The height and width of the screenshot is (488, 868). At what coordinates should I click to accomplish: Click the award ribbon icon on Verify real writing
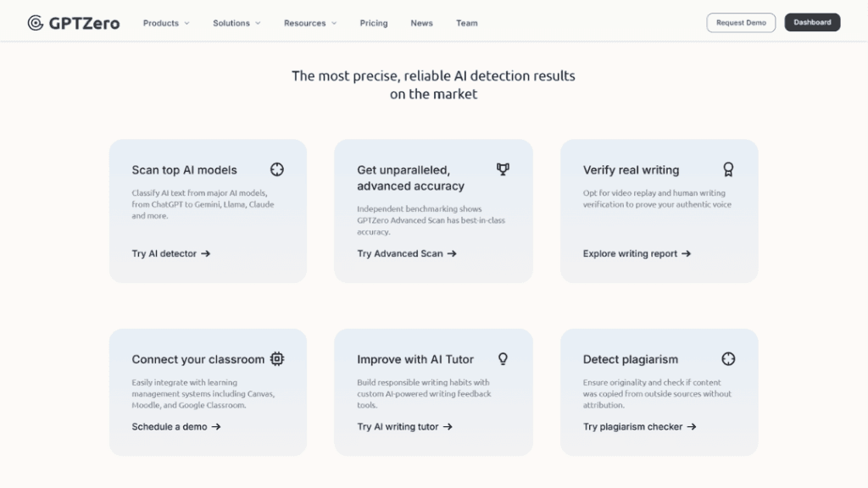(728, 169)
